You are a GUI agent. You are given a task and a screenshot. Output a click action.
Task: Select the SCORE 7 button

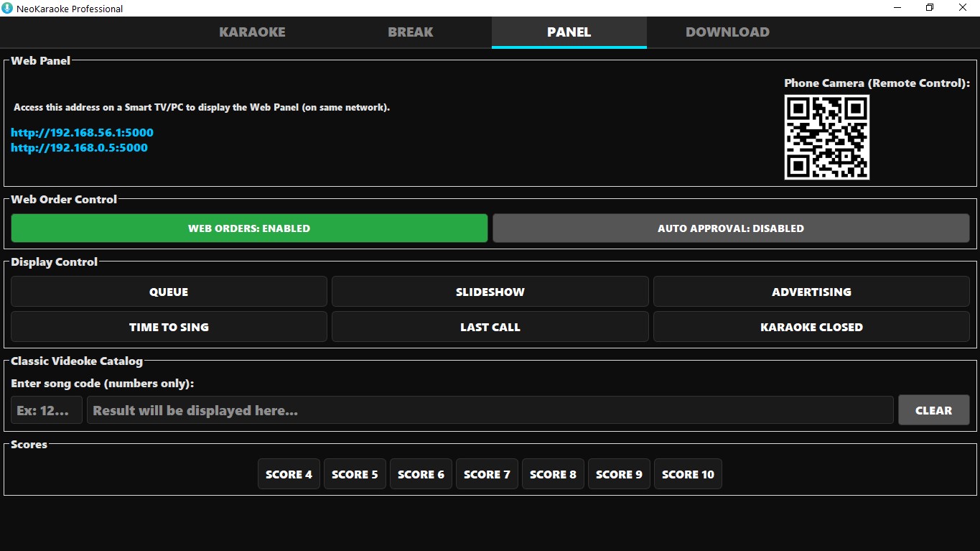pyautogui.click(x=487, y=475)
